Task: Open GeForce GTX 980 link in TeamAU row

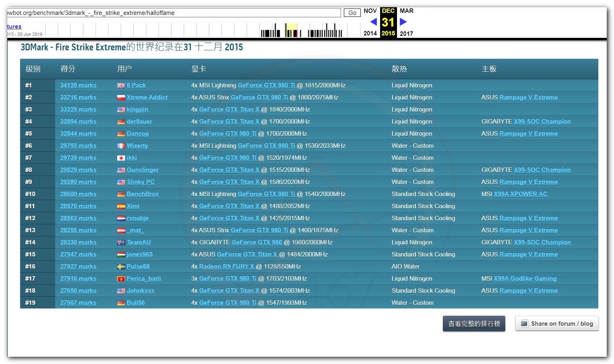Action: click(257, 242)
